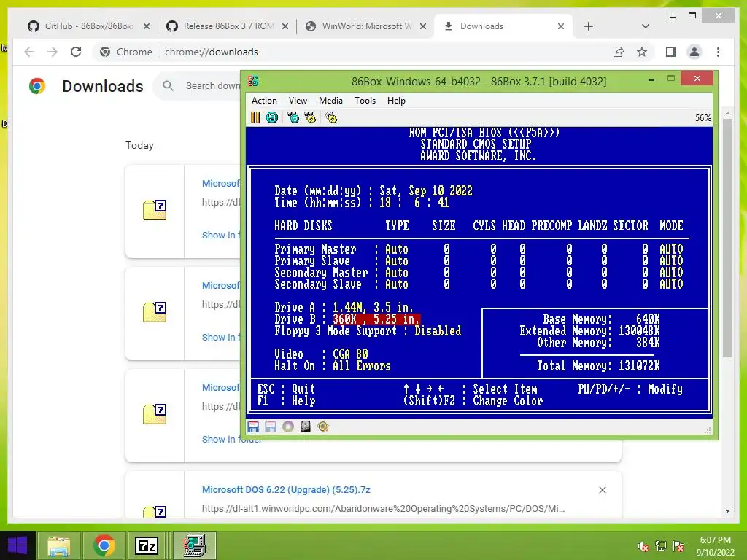Click the network tray icon
Image resolution: width=747 pixels, height=560 pixels.
coord(661,546)
